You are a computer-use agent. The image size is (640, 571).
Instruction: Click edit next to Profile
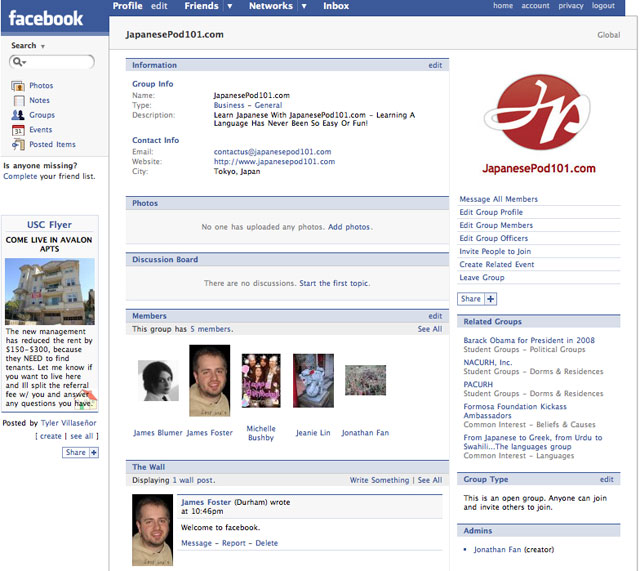click(x=159, y=6)
